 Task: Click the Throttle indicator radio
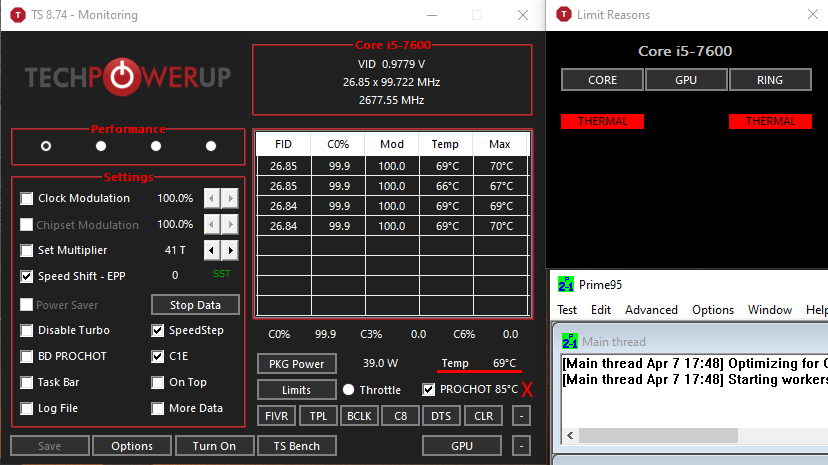348,390
